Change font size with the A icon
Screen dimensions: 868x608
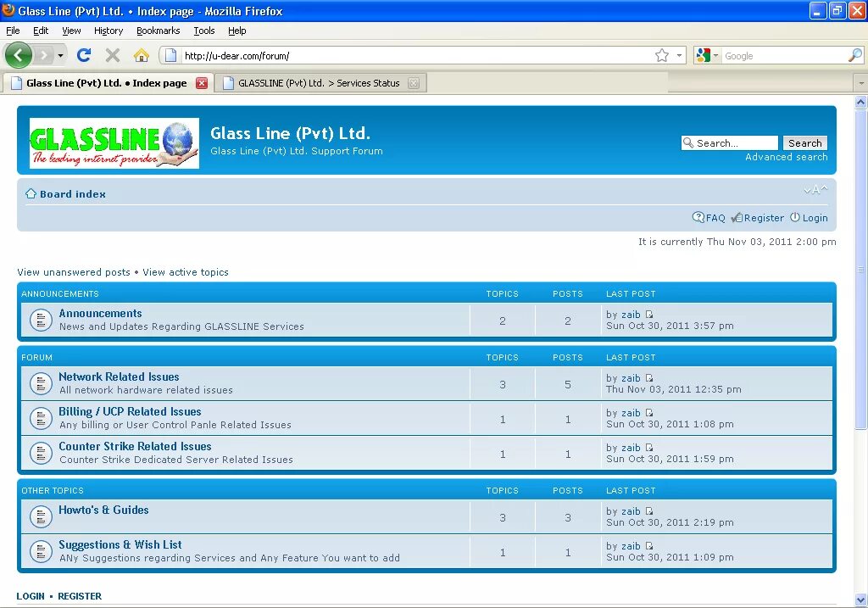pos(815,190)
